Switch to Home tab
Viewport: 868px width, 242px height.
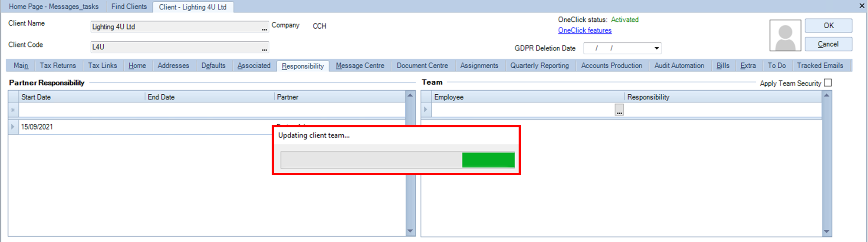click(x=137, y=66)
